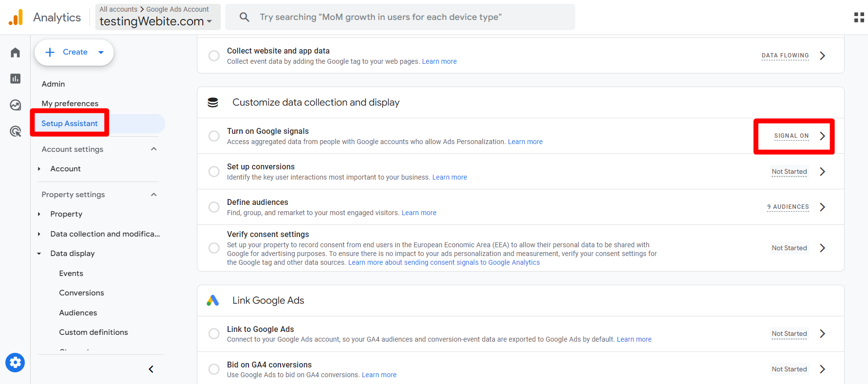Image resolution: width=868 pixels, height=384 pixels.
Task: Open Verify consent settings arrow
Action: (822, 248)
